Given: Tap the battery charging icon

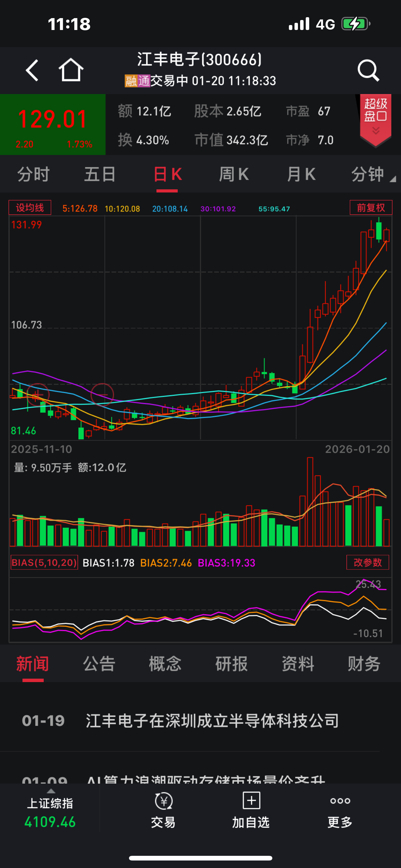Looking at the screenshot, I should pyautogui.click(x=356, y=24).
